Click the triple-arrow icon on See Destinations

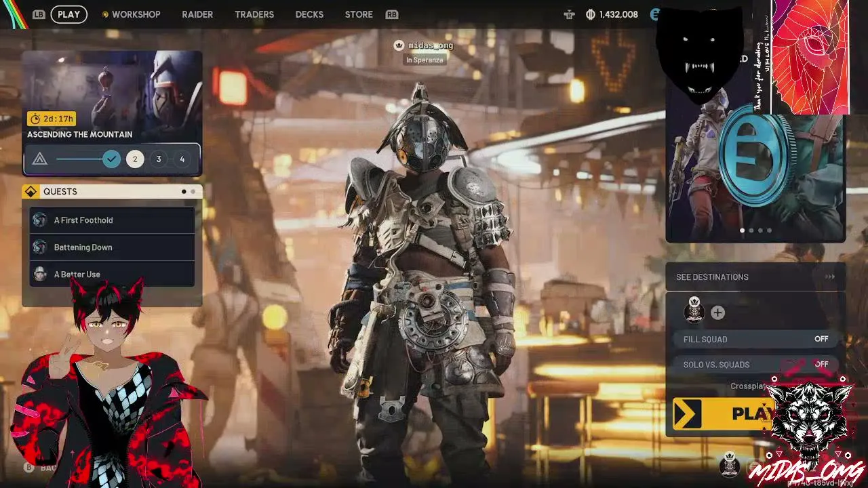(829, 277)
